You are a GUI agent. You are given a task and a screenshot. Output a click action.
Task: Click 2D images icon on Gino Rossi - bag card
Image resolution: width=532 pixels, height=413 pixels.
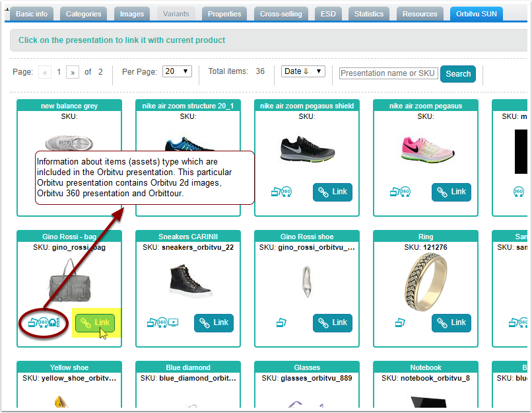point(33,322)
